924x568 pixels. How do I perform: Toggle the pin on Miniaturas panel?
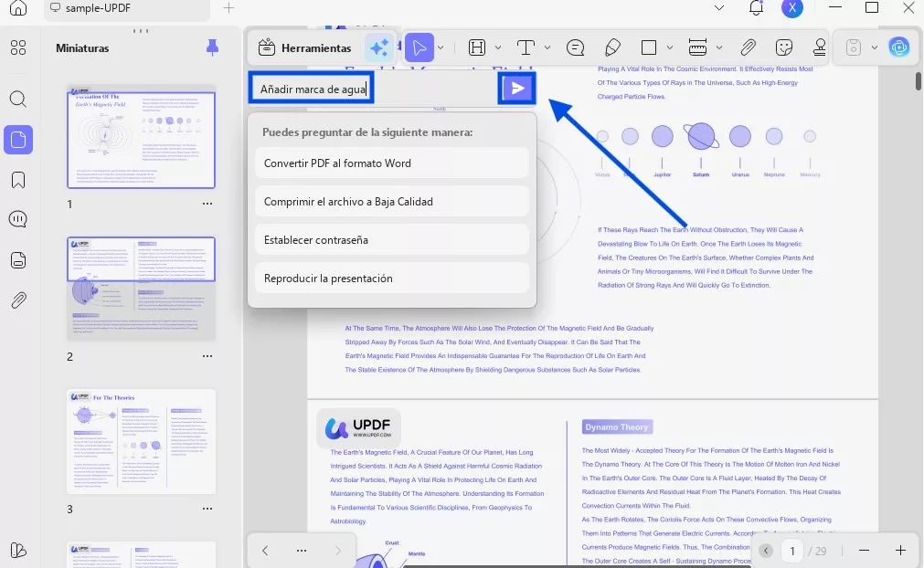pos(212,47)
